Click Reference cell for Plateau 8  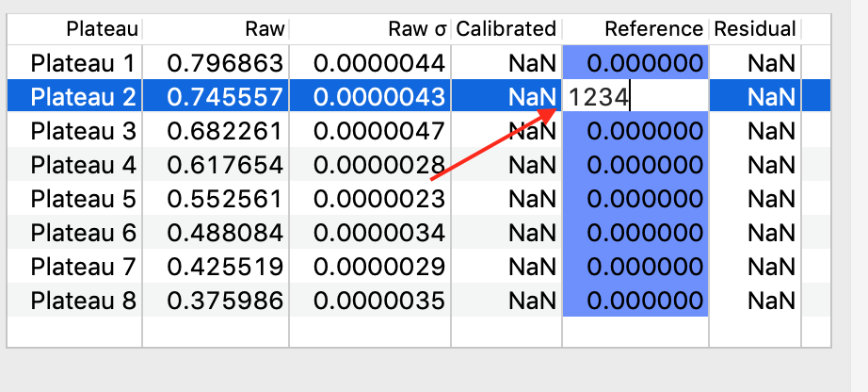[x=635, y=301]
